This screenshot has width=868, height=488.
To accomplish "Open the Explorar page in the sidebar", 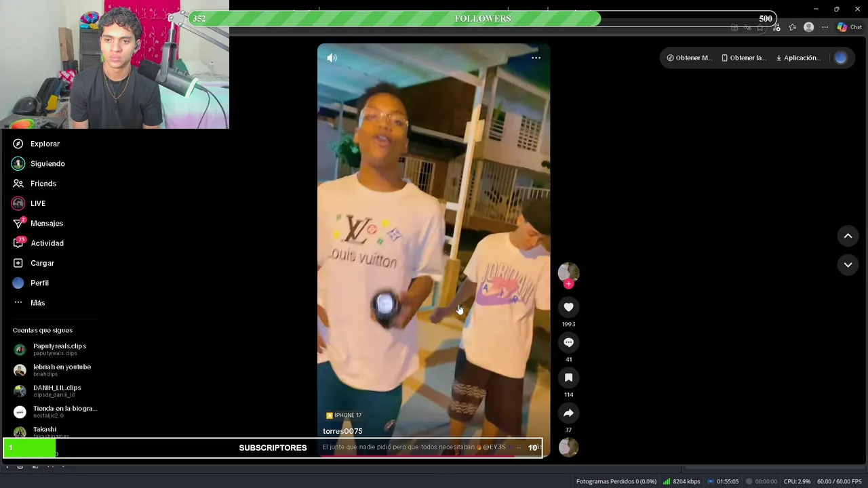I will click(37, 144).
